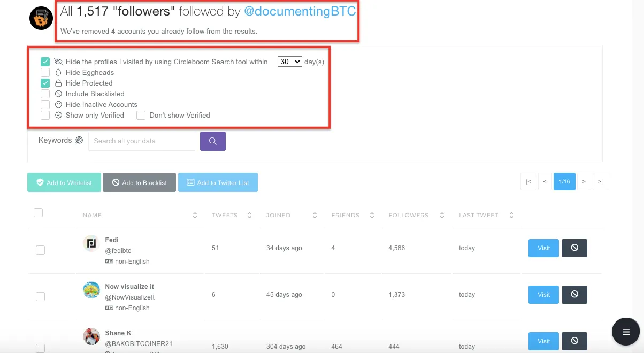Image resolution: width=644 pixels, height=353 pixels.
Task: Go to next results page
Action: click(x=584, y=182)
